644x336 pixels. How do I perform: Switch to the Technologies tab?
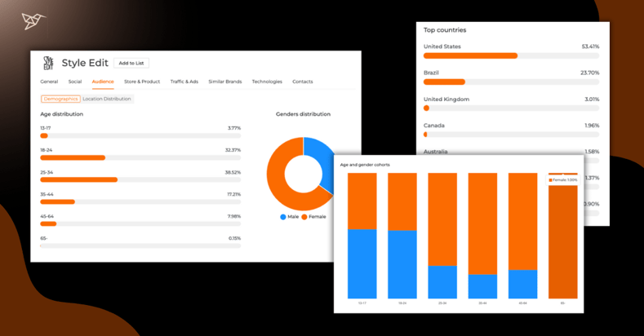(267, 82)
